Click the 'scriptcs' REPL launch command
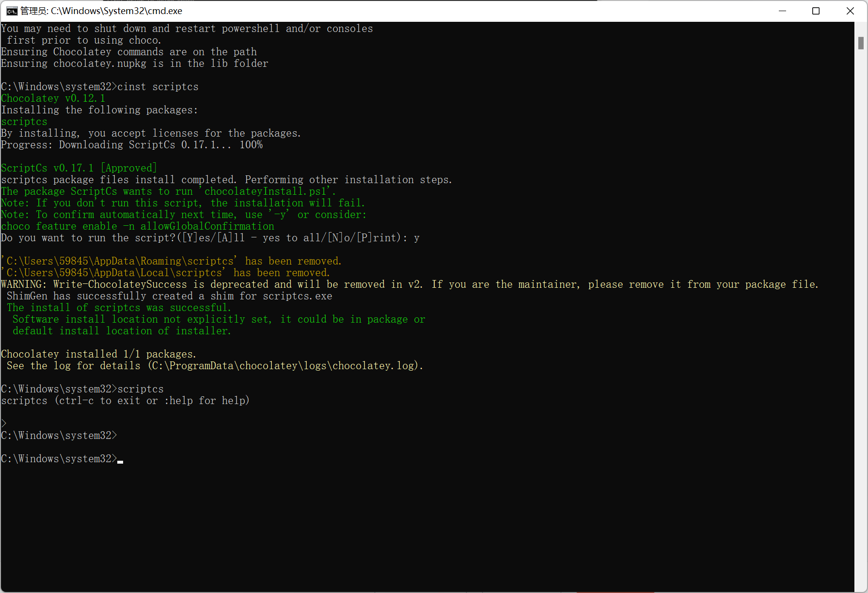This screenshot has height=593, width=868. 141,389
